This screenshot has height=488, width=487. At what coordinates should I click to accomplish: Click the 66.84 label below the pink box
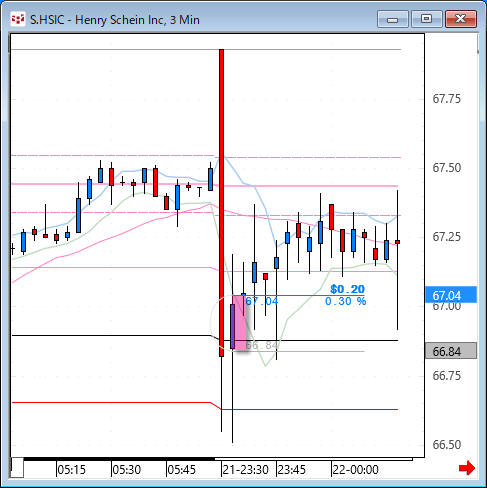pyautogui.click(x=262, y=345)
